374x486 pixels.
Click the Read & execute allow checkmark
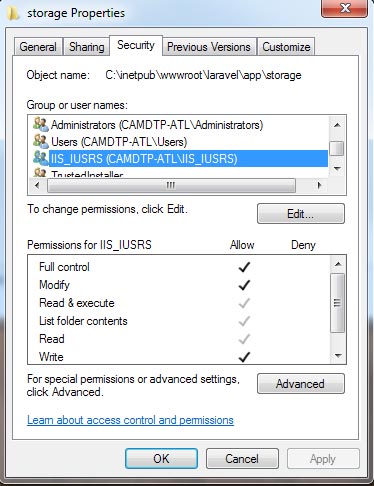pos(244,303)
